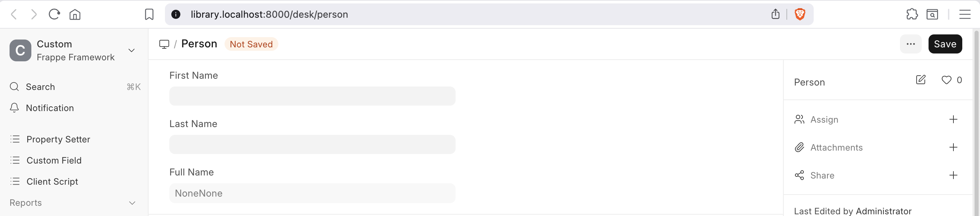Click the sidebar Search field

click(40, 87)
